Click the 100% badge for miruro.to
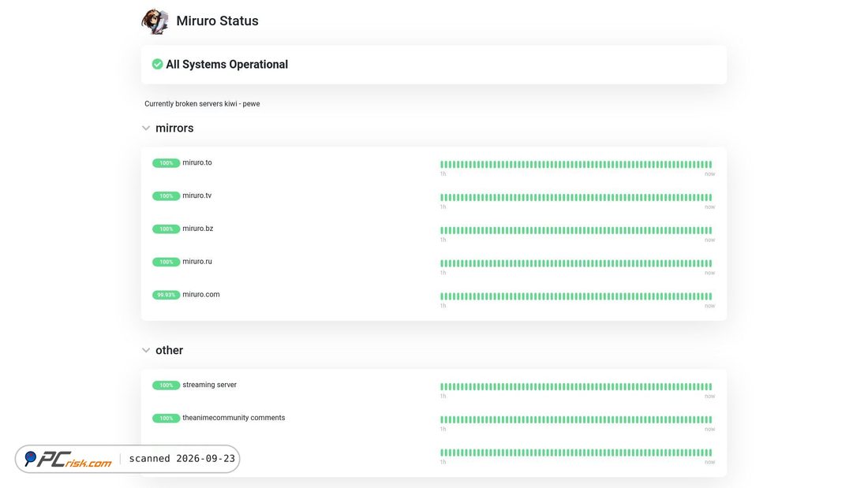Screen dimensions: 868x488 point(166,163)
